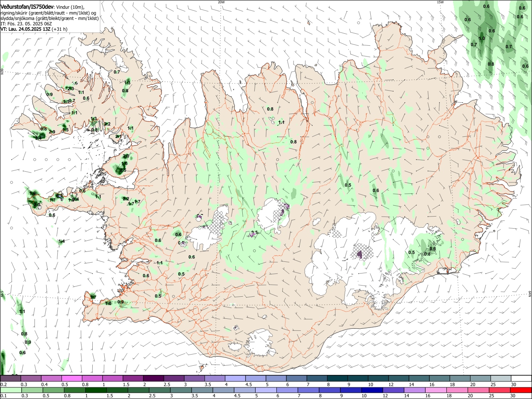Pick the dusky purple 0.2 snow-scale swatch
Image resolution: width=532 pixels, height=399 pixels.
point(11,378)
